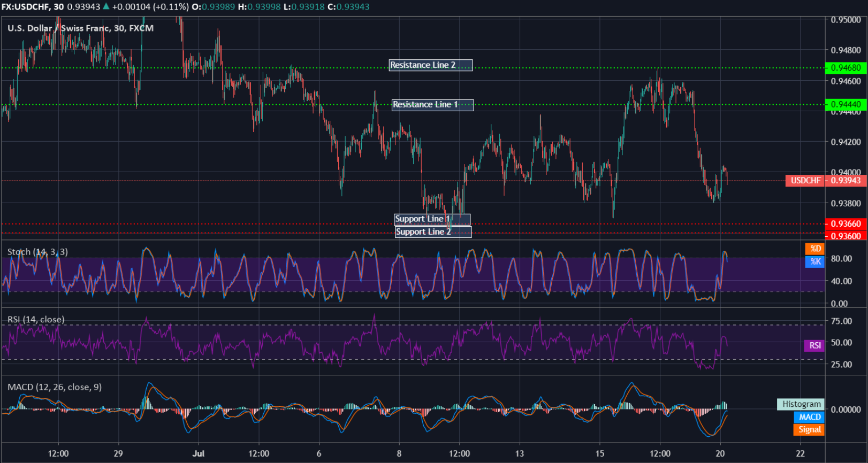The height and width of the screenshot is (463, 868).
Task: Click the 80.00 Stoch scale value
Action: [841, 258]
